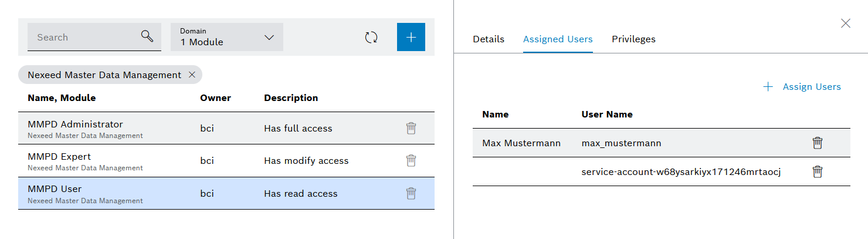Image resolution: width=868 pixels, height=239 pixels.
Task: Delete the MMPD User role
Action: 411,193
